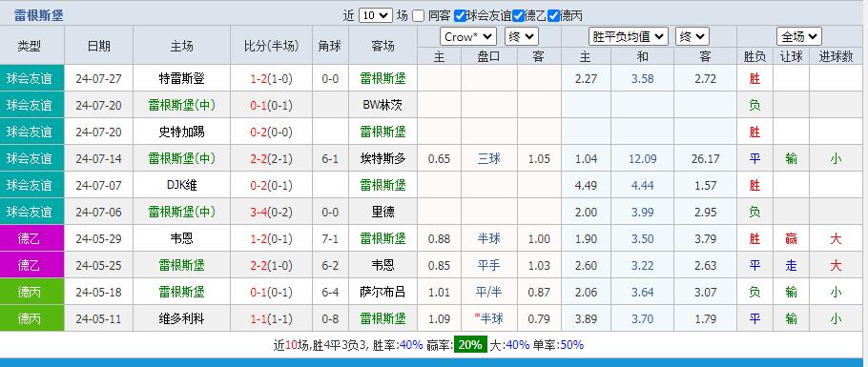Click the *半球 handicap on 24-05-11
The image size is (868, 367).
(x=488, y=318)
